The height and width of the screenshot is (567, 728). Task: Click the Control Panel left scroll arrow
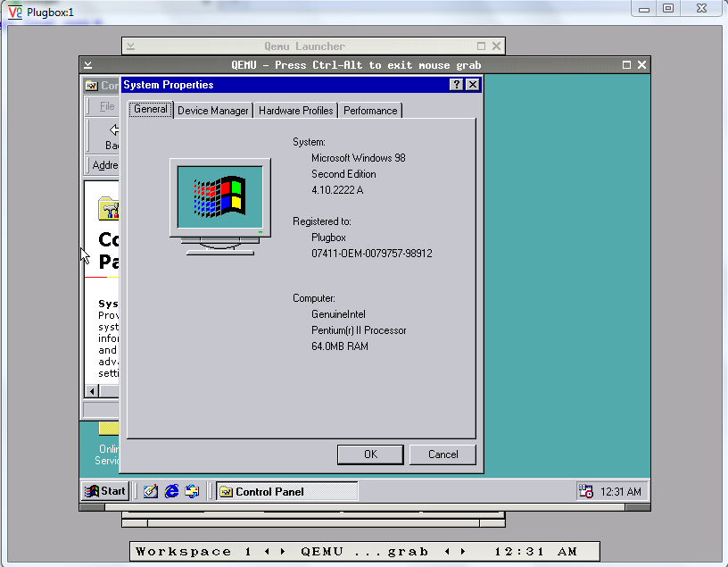tap(92, 391)
